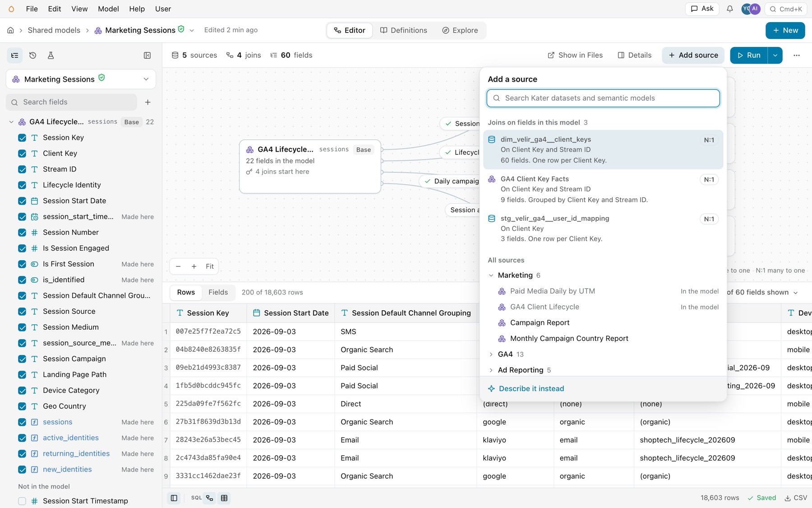The image size is (812, 508).
Task: Focus the Search Kater datasets input
Action: (603, 98)
